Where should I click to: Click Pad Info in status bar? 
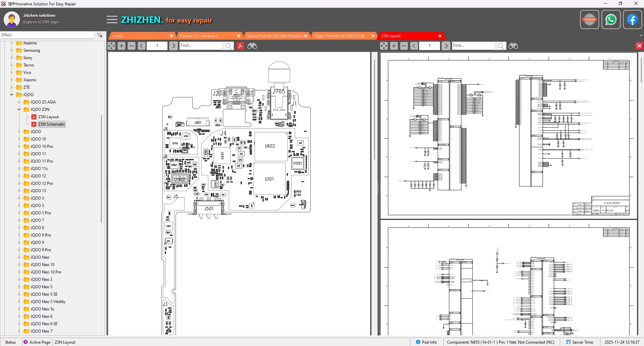click(x=427, y=342)
